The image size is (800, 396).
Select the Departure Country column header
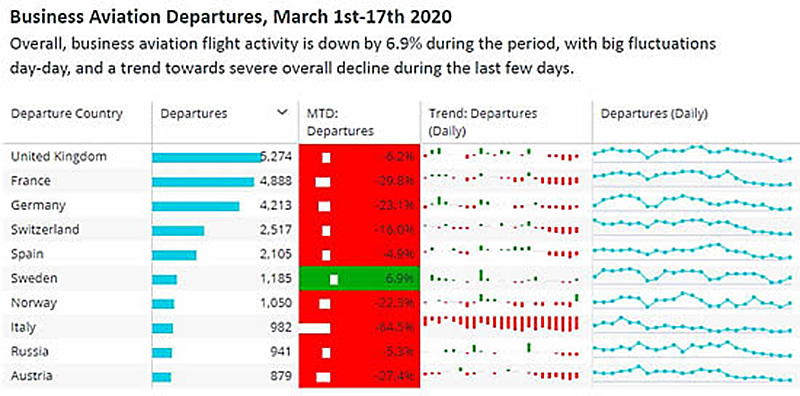pos(67,113)
